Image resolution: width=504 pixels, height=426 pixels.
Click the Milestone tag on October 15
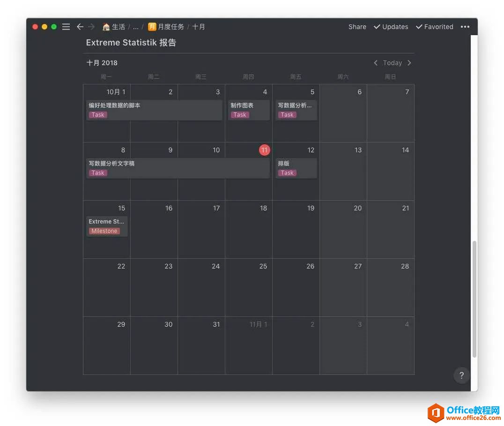(104, 231)
